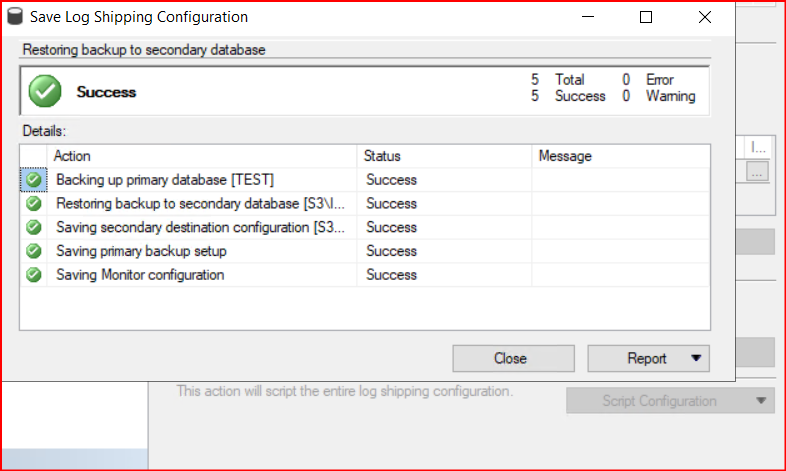This screenshot has width=786, height=471.
Task: Click the check icon beside Saving secondary destination
Action: (34, 228)
